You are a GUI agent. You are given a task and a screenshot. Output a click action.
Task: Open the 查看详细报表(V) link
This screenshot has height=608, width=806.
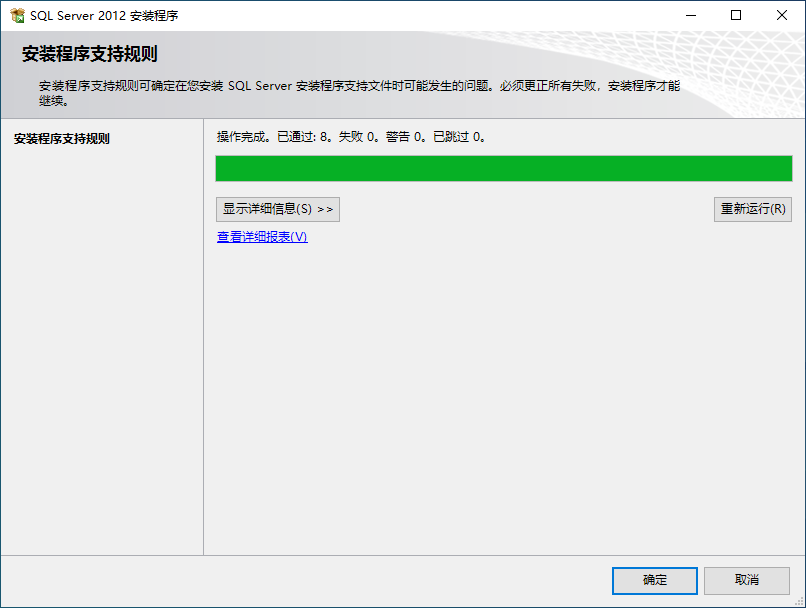tap(262, 237)
